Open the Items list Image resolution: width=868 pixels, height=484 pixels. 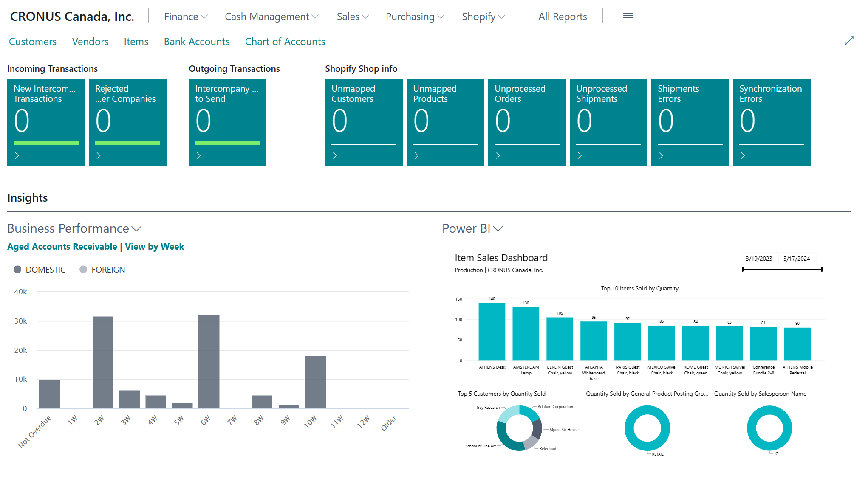(136, 42)
